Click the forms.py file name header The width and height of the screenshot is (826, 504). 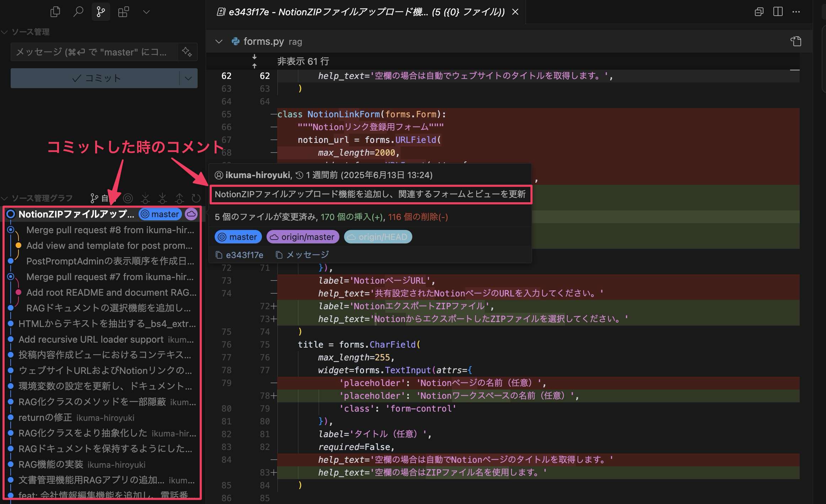point(263,42)
